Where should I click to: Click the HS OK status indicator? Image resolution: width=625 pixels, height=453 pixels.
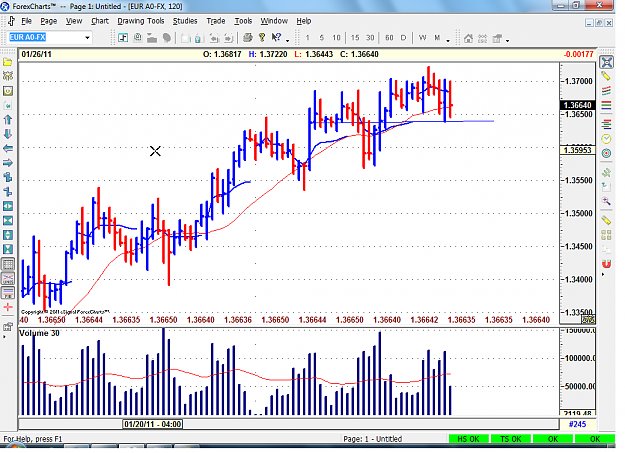468,439
